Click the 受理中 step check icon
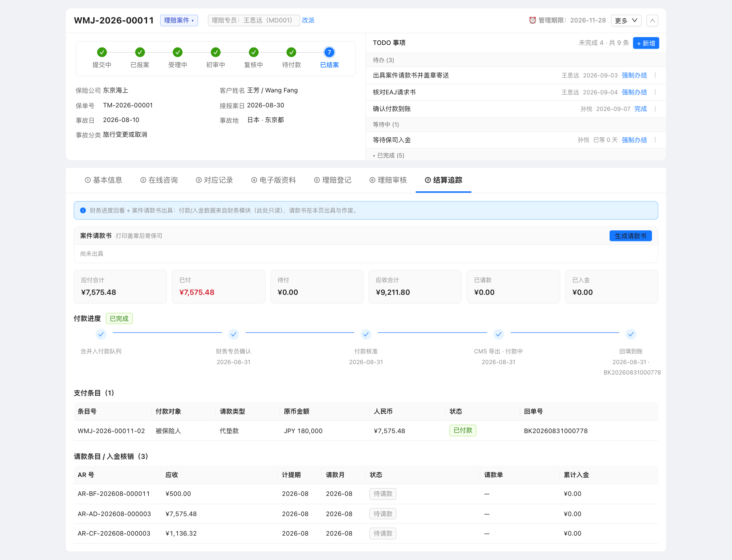732x560 pixels. [178, 52]
